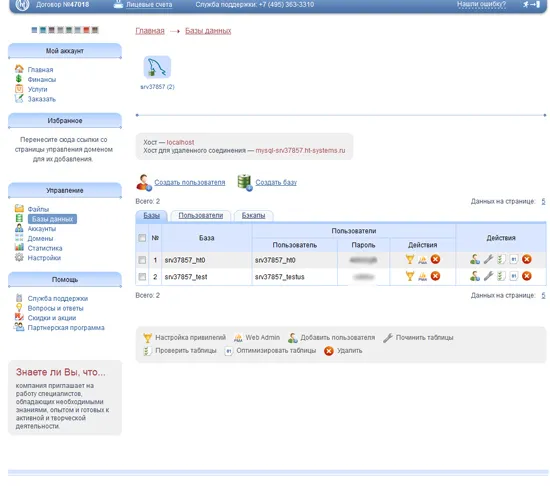The height and width of the screenshot is (486, 550).
Task: Toggle the select-all checkbox in table header
Action: pos(142,238)
